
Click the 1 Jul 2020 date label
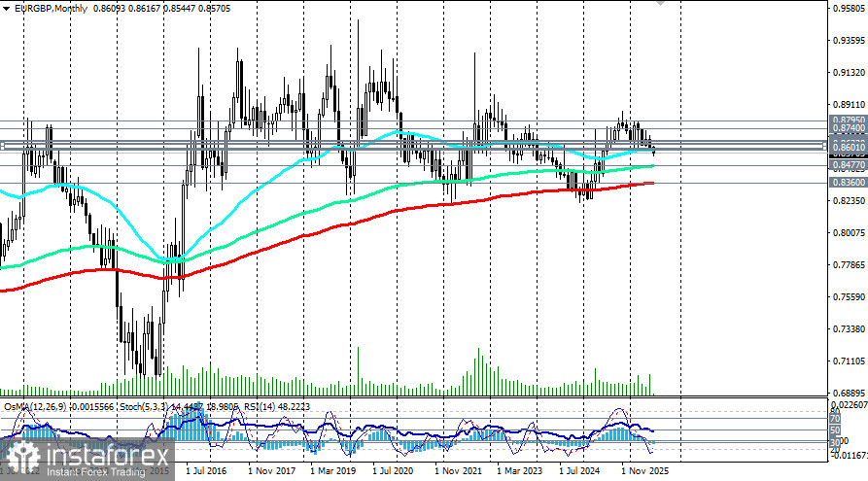coord(393,471)
